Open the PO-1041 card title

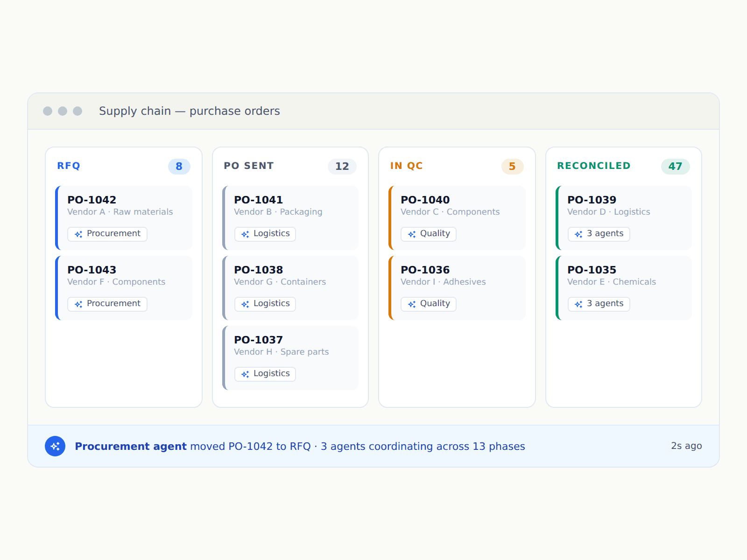pos(259,200)
